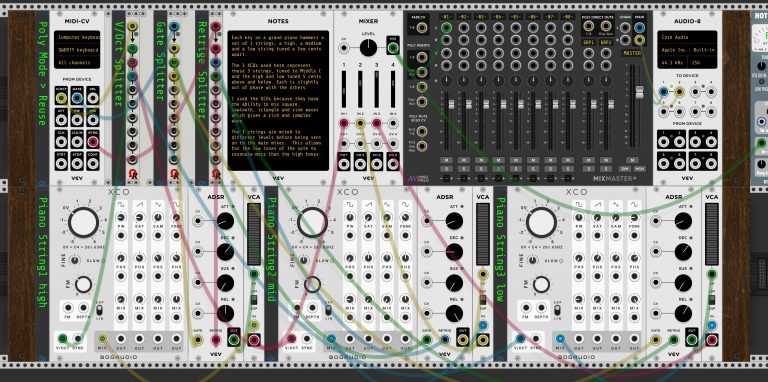Flip EXP/LIN switch on second VCA
The height and width of the screenshot is (382, 768).
pos(483,299)
